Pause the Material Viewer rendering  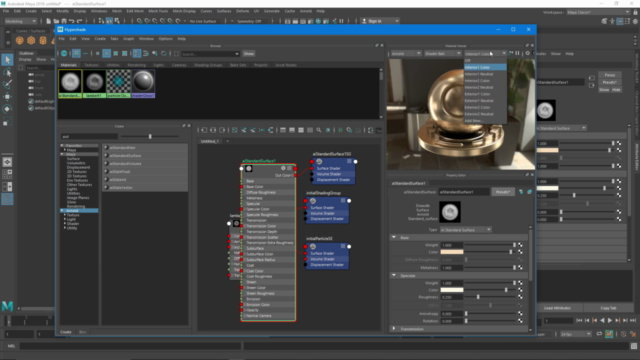click(518, 53)
